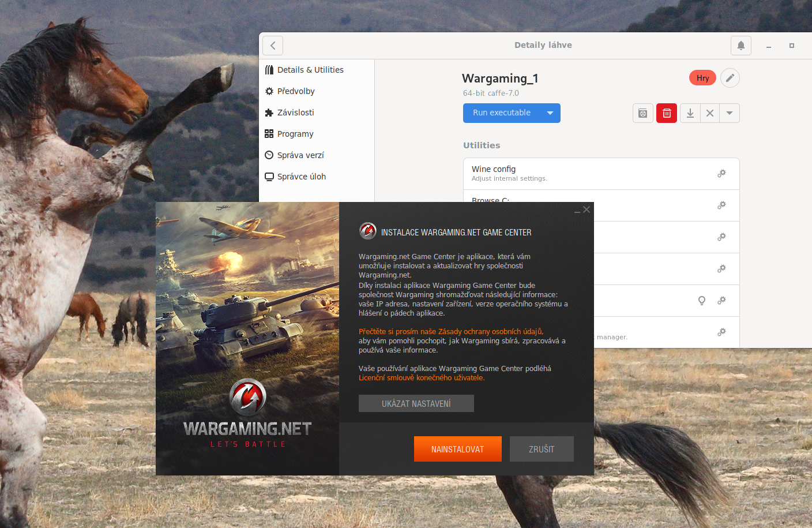
Task: Click the X kill processes icon
Action: (x=710, y=113)
